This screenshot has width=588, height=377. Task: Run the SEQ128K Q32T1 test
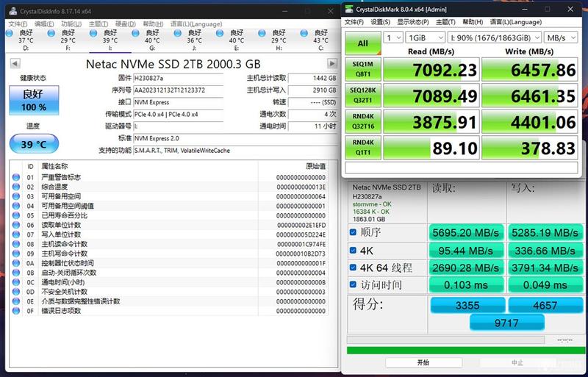point(363,96)
